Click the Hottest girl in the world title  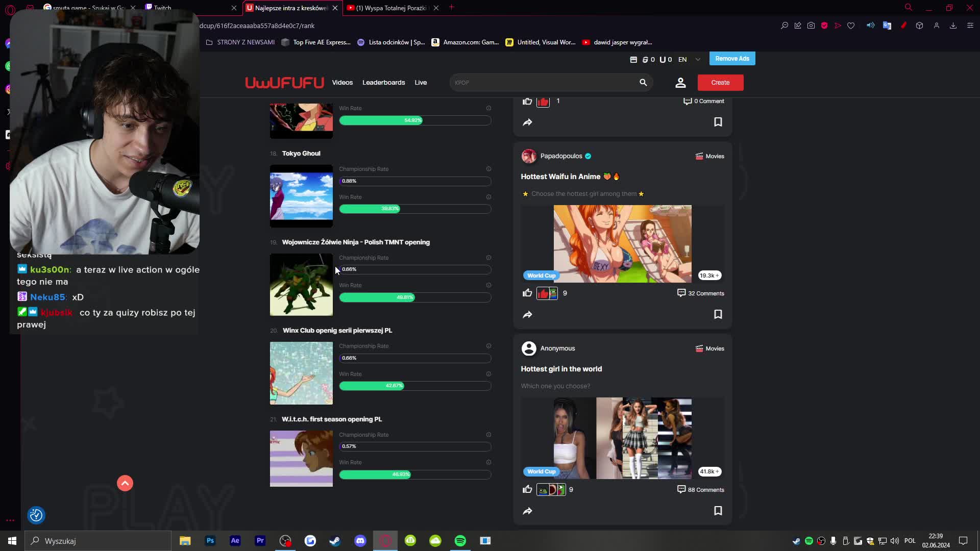click(x=561, y=369)
